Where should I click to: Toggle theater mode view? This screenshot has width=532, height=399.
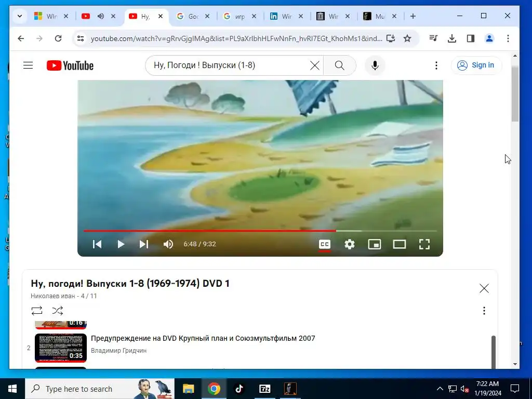[x=400, y=244]
